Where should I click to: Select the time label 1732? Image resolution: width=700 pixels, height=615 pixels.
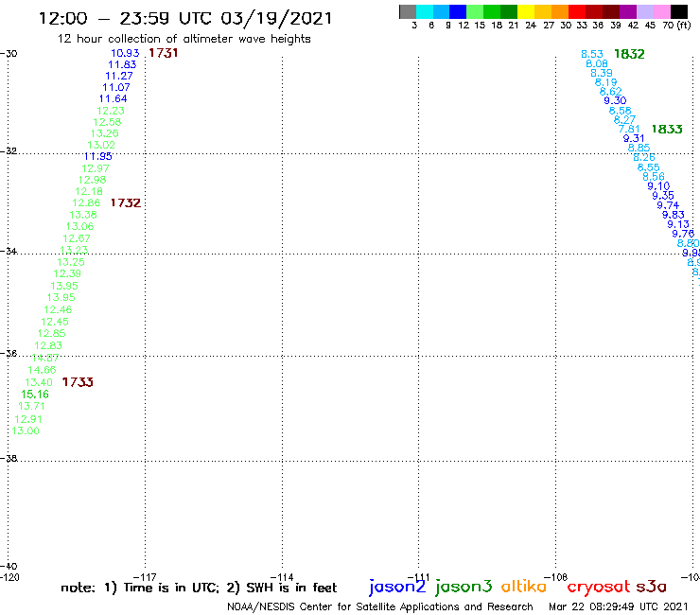point(126,203)
